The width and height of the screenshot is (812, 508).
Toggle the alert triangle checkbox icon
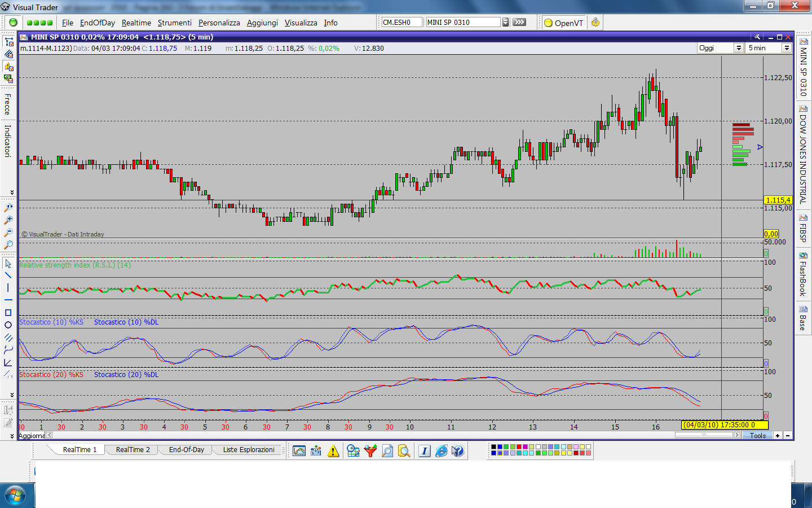coord(8,67)
